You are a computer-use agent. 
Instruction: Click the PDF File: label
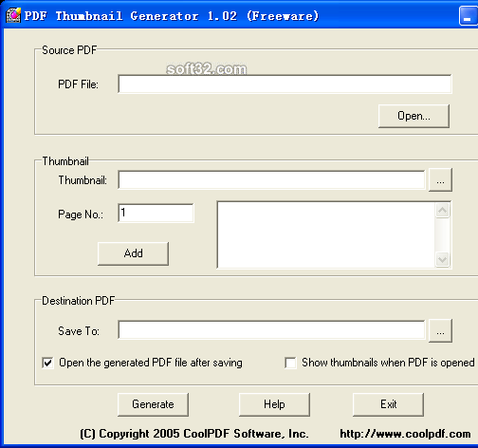78,84
